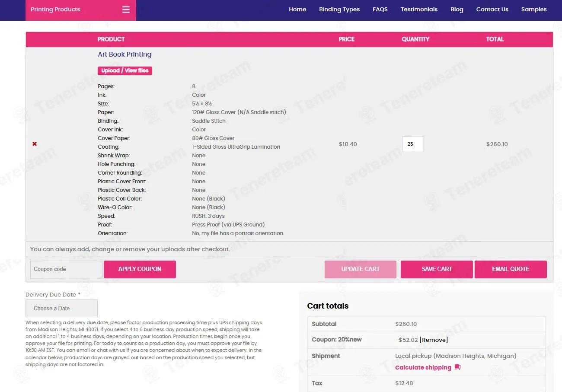Click Upload / View files button
Image resolution: width=562 pixels, height=392 pixels.
[125, 70]
